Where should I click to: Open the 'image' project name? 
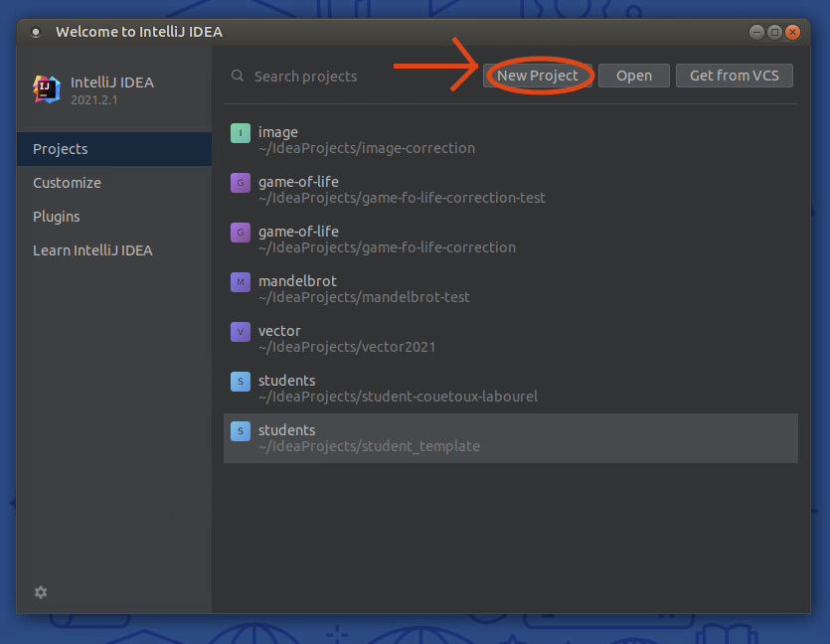(x=278, y=132)
